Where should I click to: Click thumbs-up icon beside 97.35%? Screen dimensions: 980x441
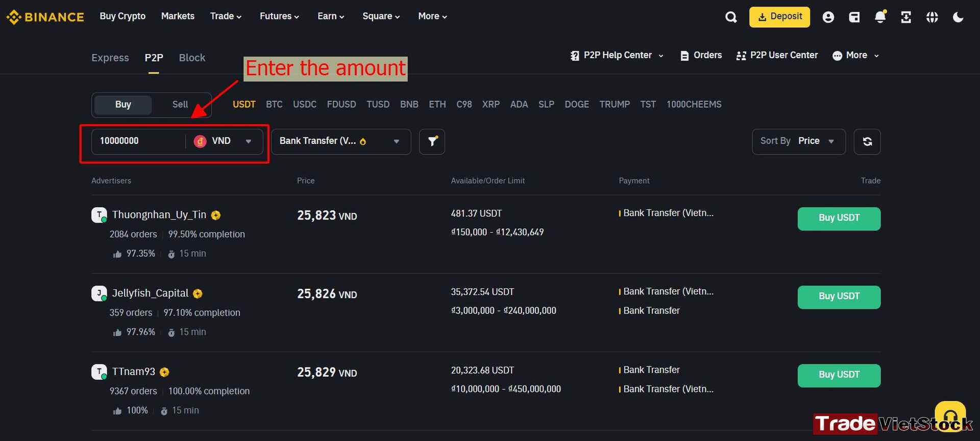[x=117, y=254]
